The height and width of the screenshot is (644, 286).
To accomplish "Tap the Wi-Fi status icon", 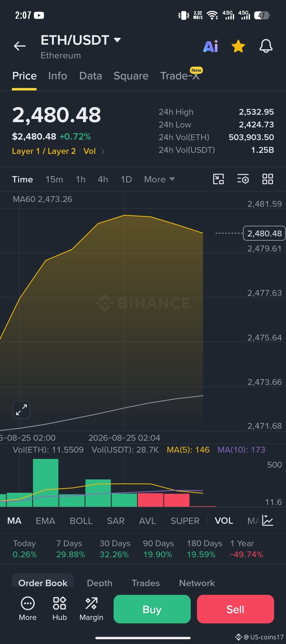I will 212,15.
